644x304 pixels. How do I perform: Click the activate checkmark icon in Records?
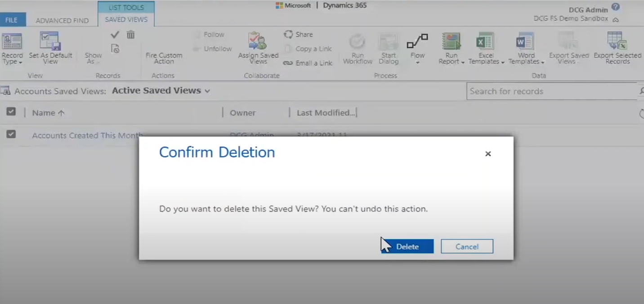115,35
